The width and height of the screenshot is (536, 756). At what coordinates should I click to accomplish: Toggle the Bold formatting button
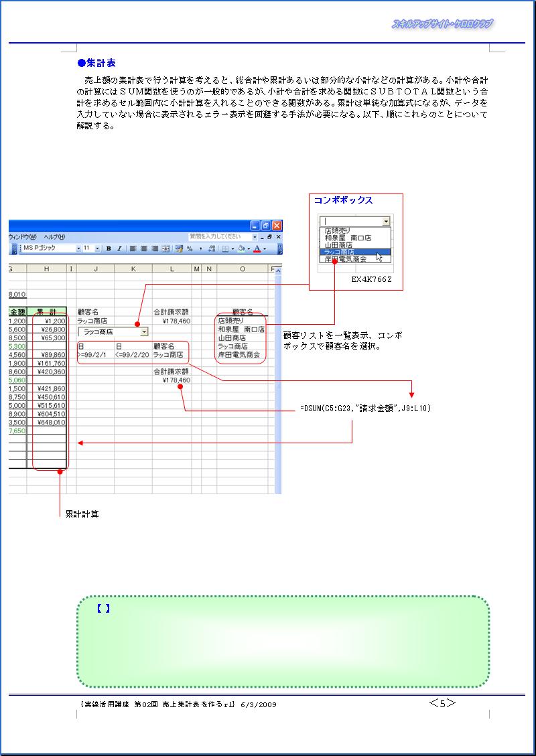(109, 249)
